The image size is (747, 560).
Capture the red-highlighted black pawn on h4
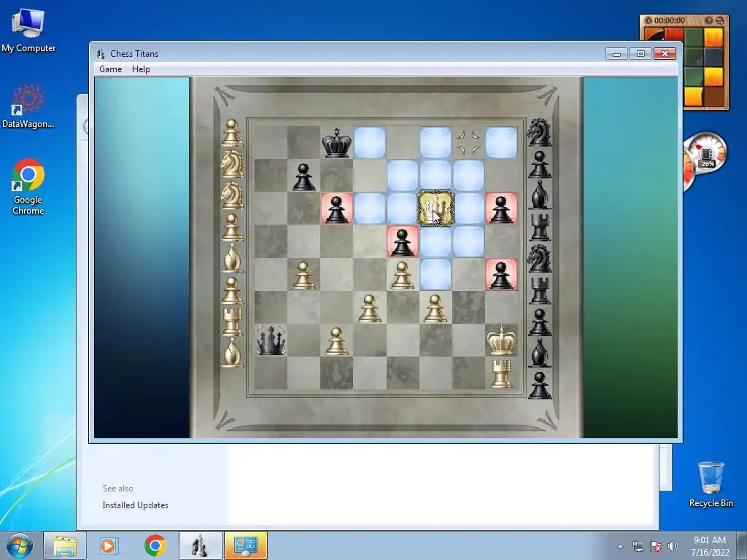coord(500,274)
